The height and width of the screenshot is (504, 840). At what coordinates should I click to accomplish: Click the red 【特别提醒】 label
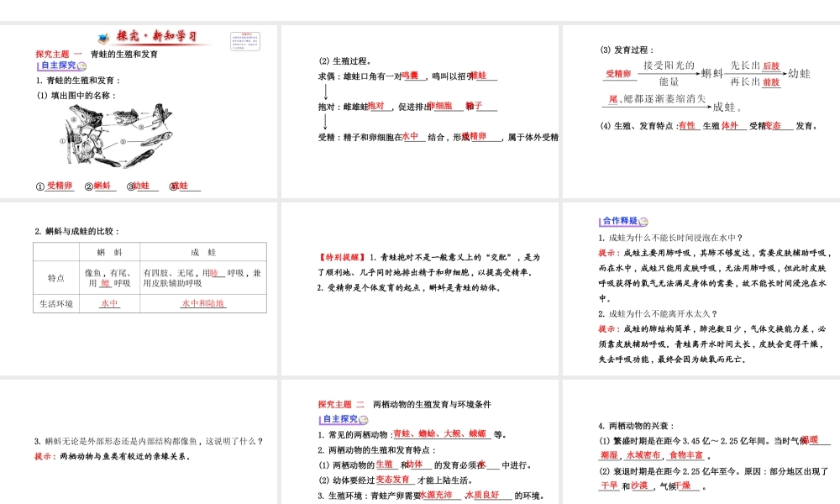342,258
